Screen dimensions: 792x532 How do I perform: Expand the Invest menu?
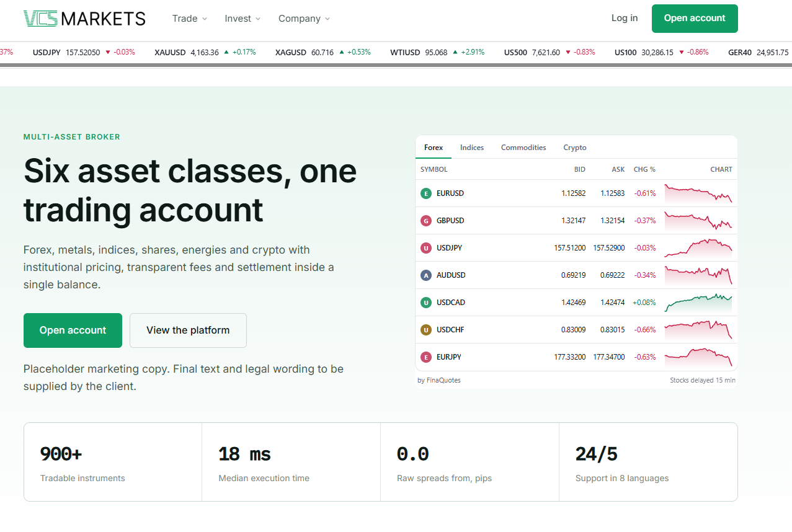coord(242,19)
